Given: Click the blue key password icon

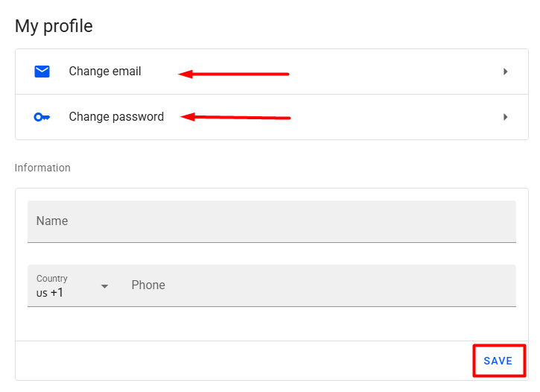Looking at the screenshot, I should pyautogui.click(x=42, y=117).
